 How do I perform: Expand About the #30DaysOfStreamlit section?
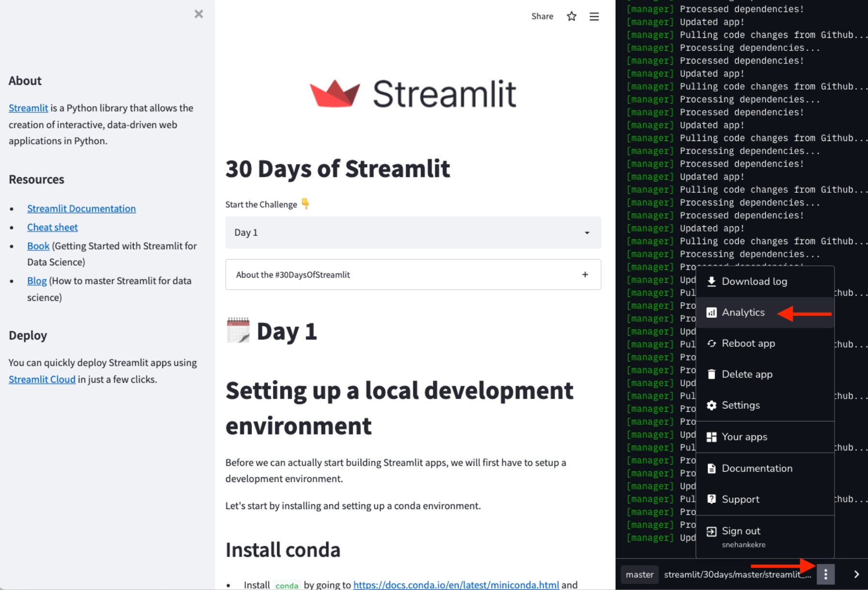click(413, 275)
